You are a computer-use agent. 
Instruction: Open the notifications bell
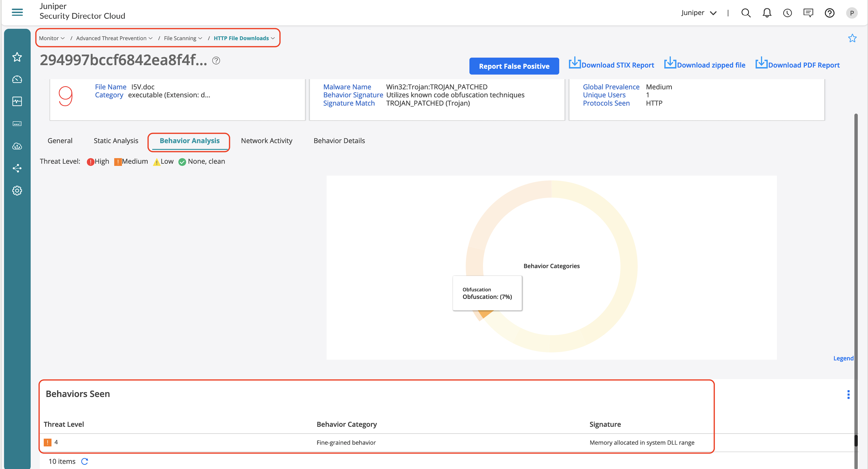[x=767, y=13]
